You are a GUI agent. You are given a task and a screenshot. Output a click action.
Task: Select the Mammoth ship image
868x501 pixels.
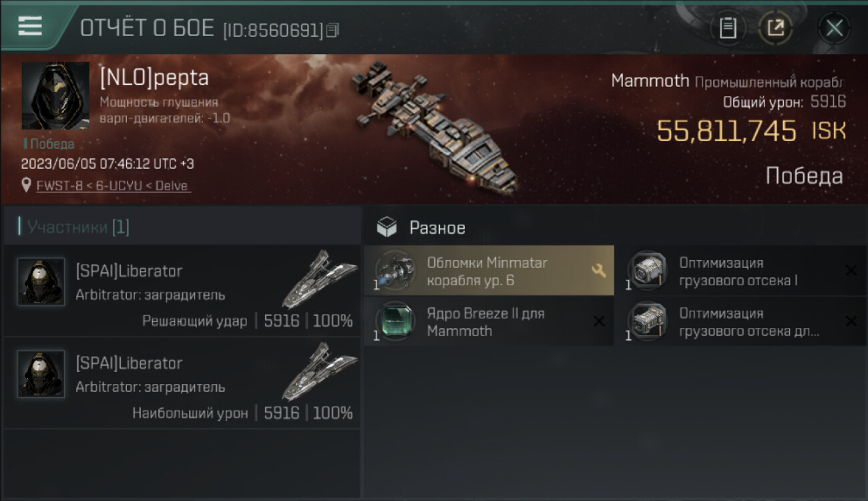[x=434, y=127]
